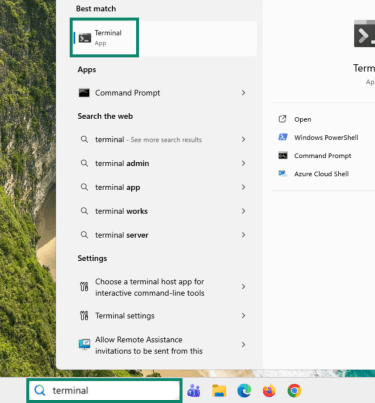Click Open in the Terminal details pane
Viewport: 375px width, 403px height.
point(303,119)
